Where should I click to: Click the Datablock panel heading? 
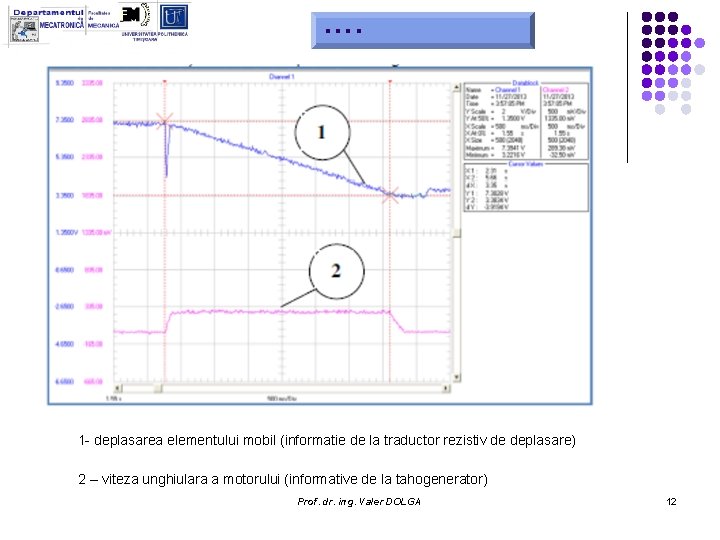(x=525, y=83)
